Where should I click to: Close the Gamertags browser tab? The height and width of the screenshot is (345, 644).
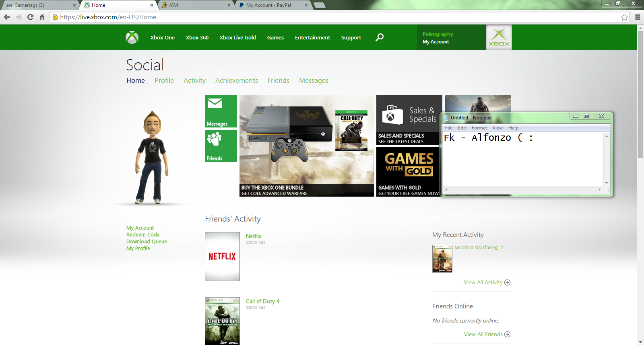(74, 5)
